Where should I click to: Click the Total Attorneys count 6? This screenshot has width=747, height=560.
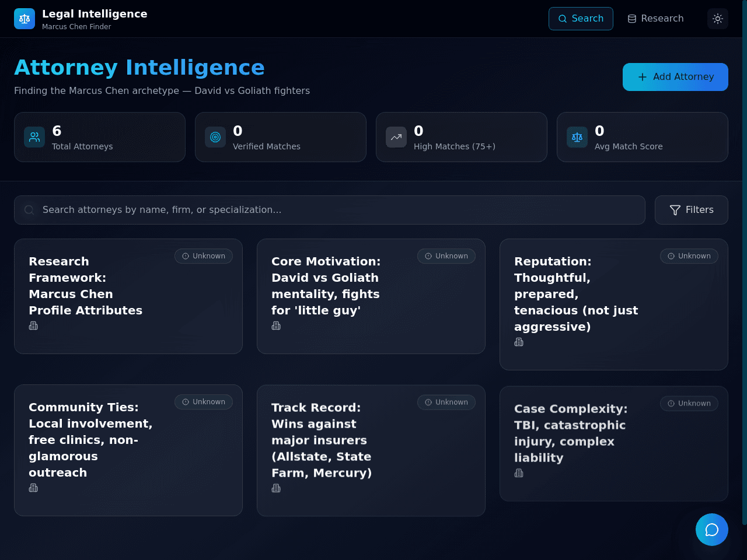click(57, 131)
